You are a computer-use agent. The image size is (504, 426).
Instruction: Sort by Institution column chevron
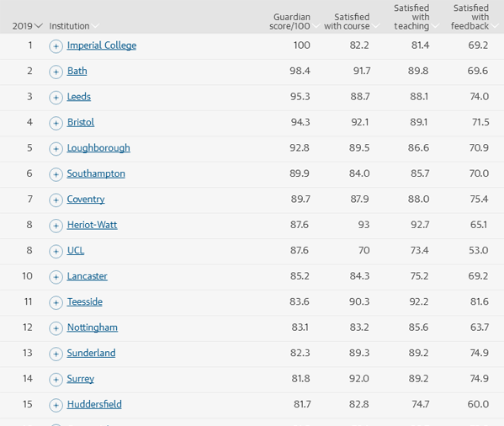tap(95, 26)
